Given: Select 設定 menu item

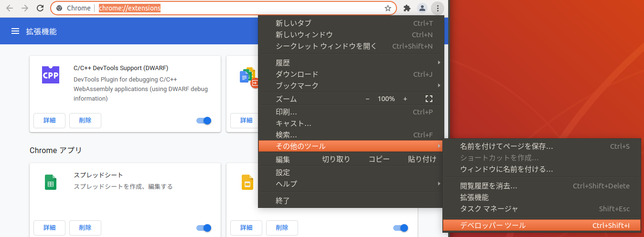Looking at the screenshot, I should click(351, 173).
